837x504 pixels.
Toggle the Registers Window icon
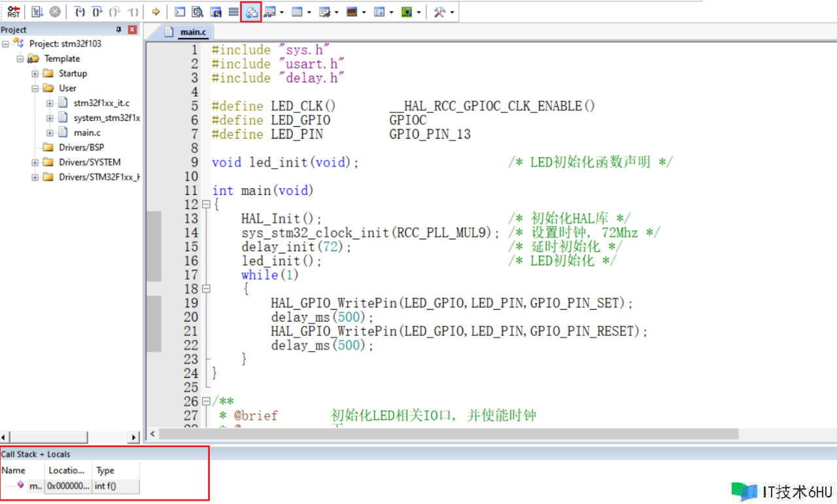click(233, 12)
